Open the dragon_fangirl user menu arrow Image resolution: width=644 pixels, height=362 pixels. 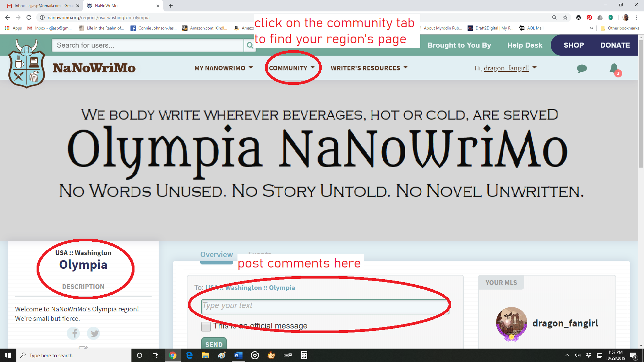pyautogui.click(x=535, y=68)
